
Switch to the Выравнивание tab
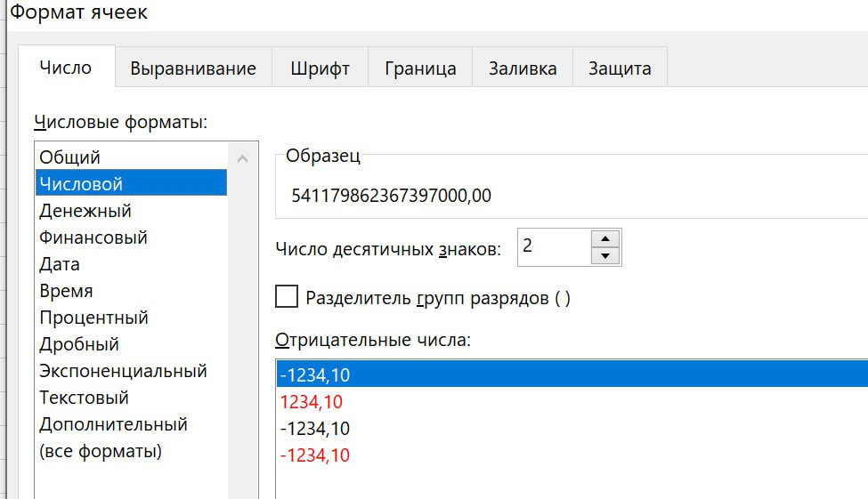tap(193, 68)
